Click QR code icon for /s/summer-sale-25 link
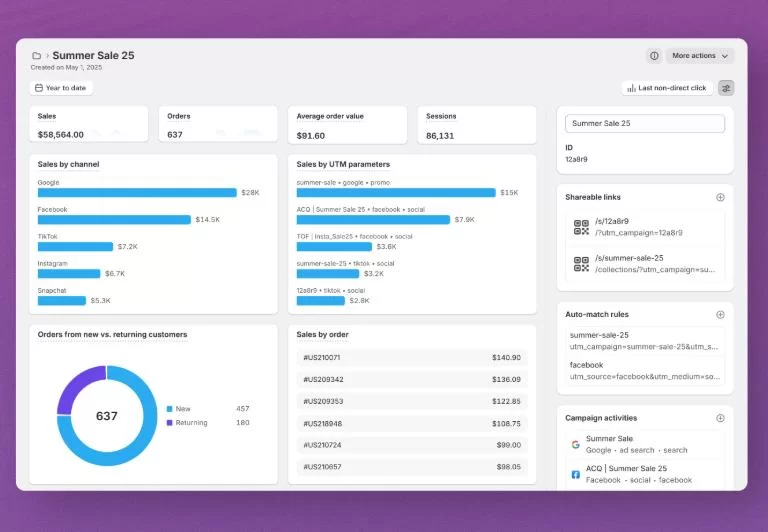The width and height of the screenshot is (768, 532). 581,264
